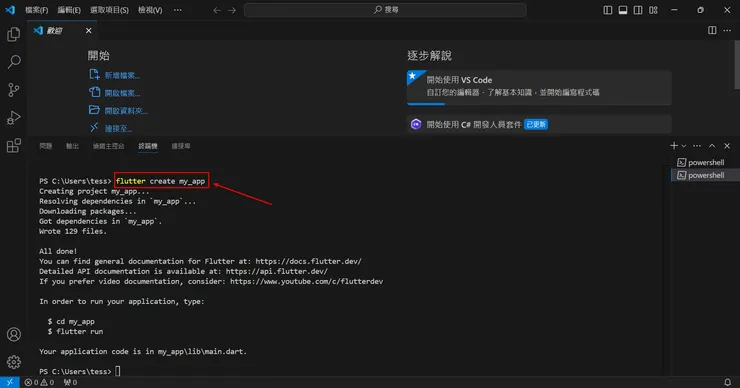Maximize panel size with up chevron
Image resolution: width=740 pixels, height=388 pixels.
[x=712, y=146]
